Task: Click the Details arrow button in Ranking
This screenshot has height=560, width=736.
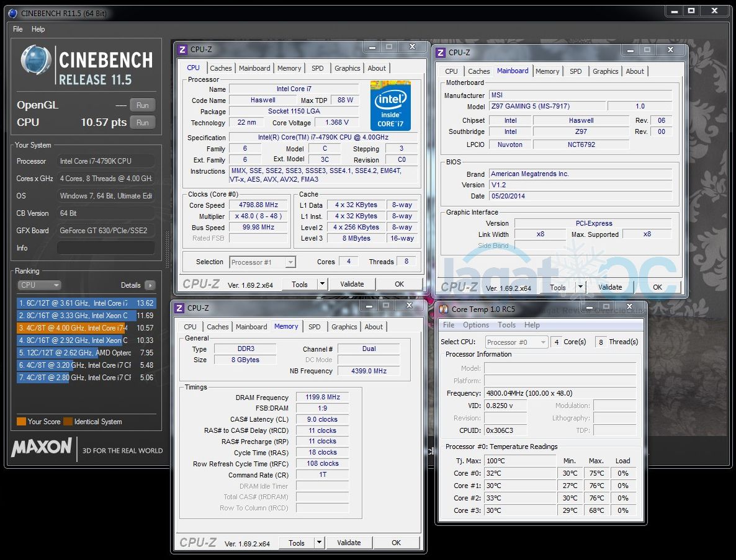Action: [150, 285]
